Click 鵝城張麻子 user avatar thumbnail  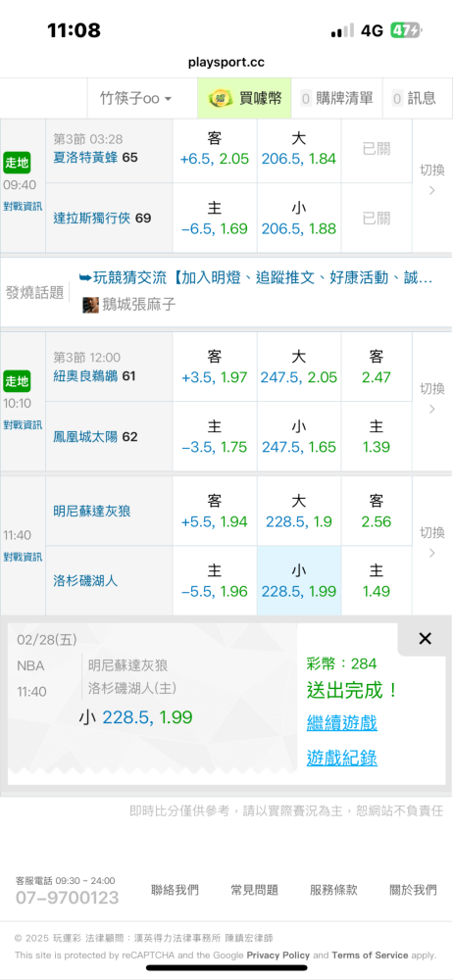coord(91,305)
